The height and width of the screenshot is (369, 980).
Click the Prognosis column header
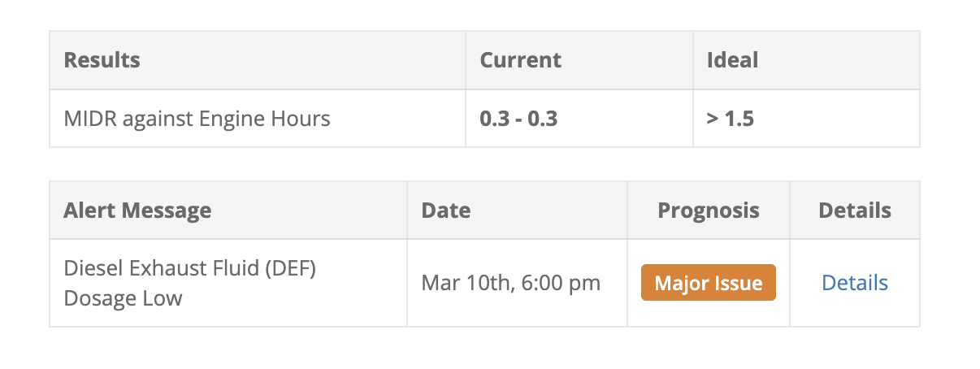pyautogui.click(x=708, y=211)
